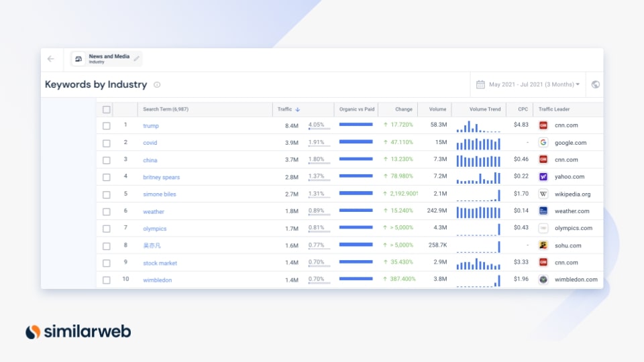Viewport: 644px width, 362px height.
Task: Open the trump keyword link
Action: pyautogui.click(x=151, y=126)
